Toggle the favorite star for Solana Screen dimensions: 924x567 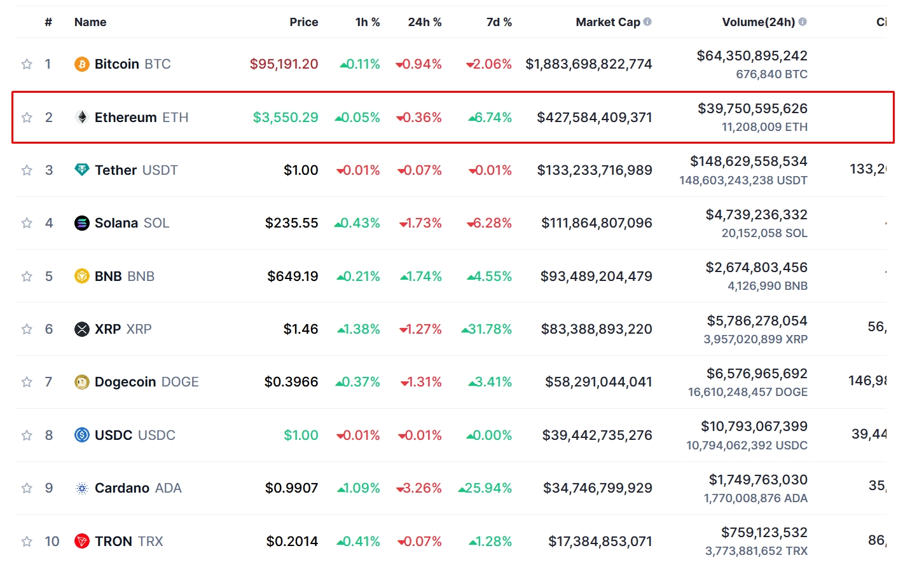coord(27,222)
